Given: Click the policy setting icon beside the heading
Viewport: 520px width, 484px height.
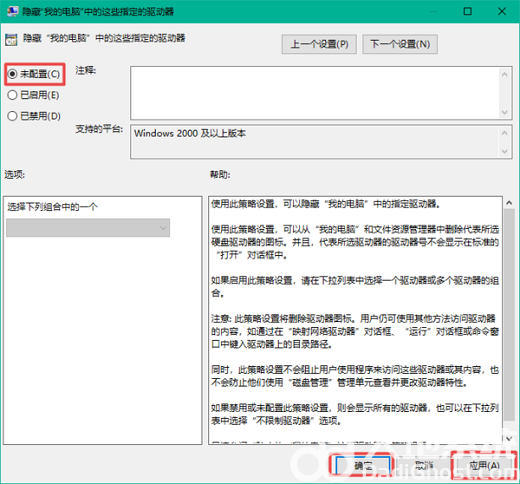Looking at the screenshot, I should (11, 40).
